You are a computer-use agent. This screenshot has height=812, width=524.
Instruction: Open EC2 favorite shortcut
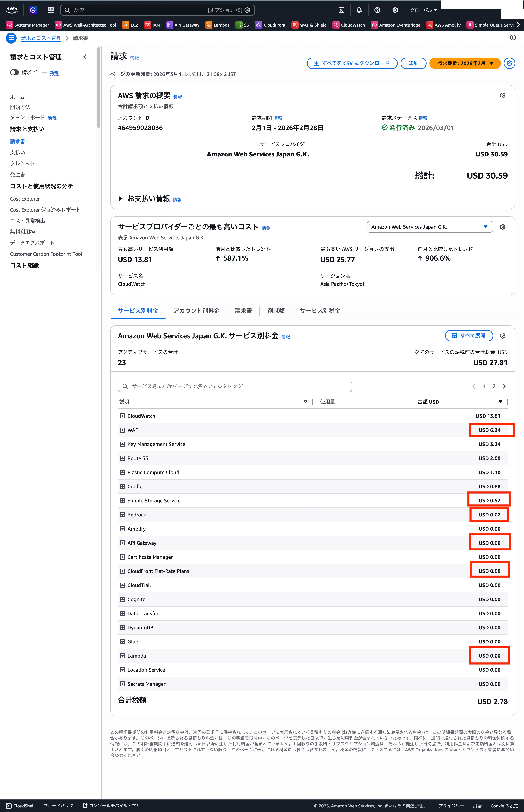(130, 25)
